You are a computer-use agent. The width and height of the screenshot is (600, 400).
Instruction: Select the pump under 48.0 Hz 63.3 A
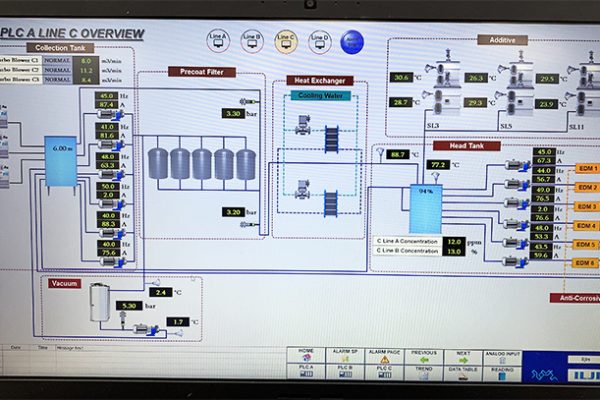click(x=111, y=175)
